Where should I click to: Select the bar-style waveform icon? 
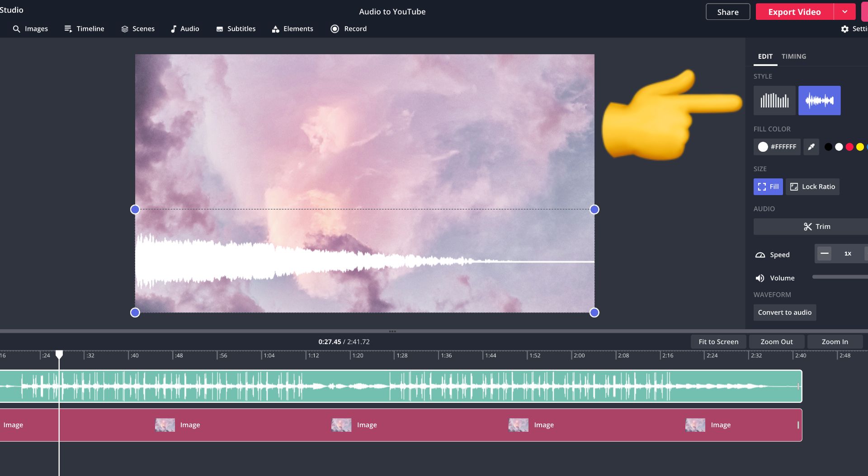774,101
